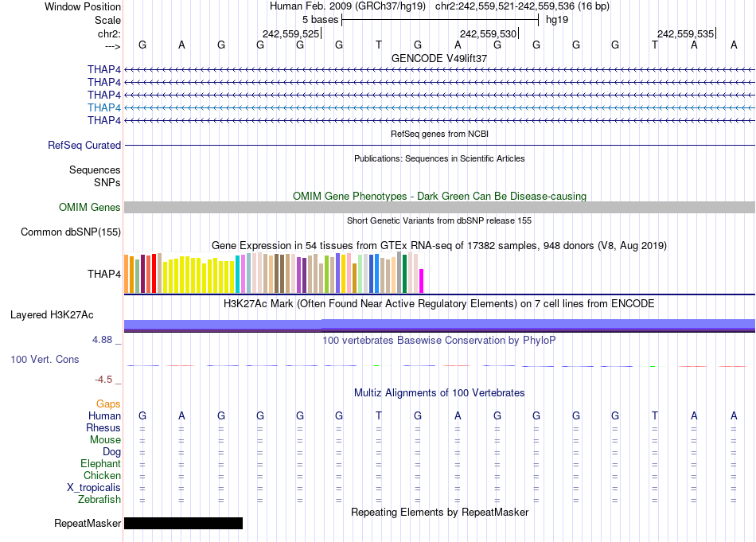Click the dark green bar in the GTEx chart
Screen dimensions: 756x542
[404, 274]
